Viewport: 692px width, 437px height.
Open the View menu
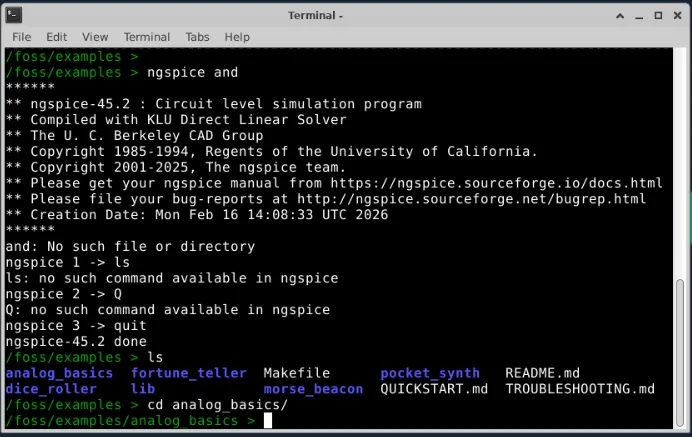click(x=95, y=37)
